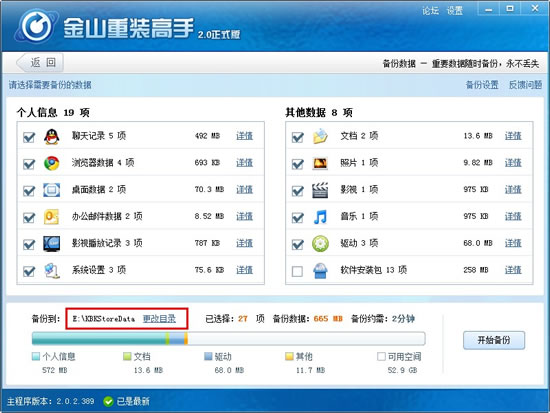
Task: Click 更改目录 change directory link
Action: coord(159,319)
